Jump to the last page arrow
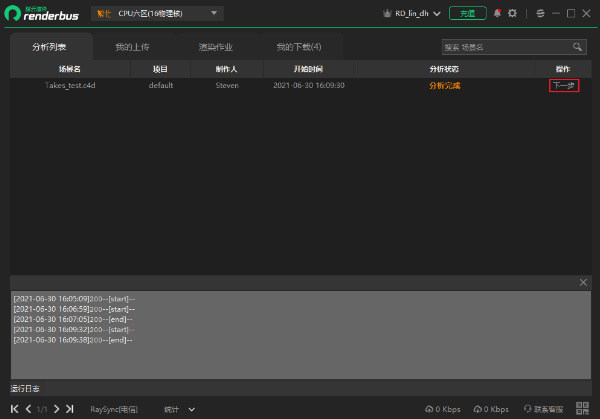 (70, 409)
